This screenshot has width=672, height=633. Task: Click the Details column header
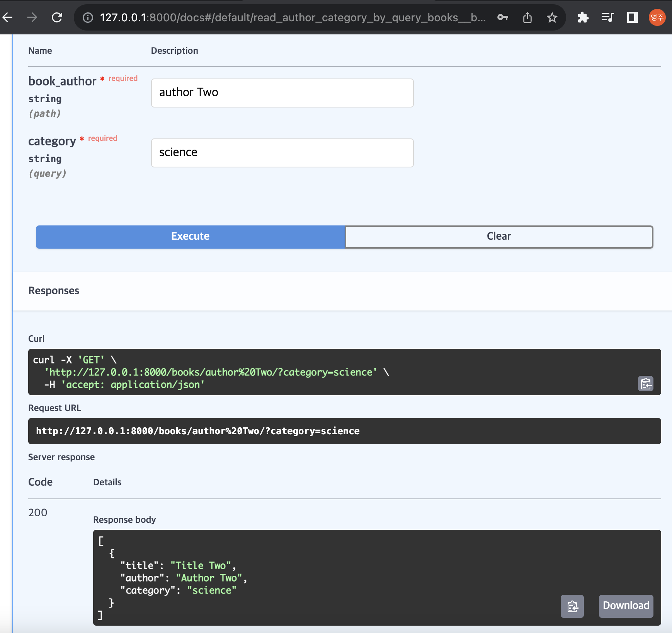pos(107,482)
